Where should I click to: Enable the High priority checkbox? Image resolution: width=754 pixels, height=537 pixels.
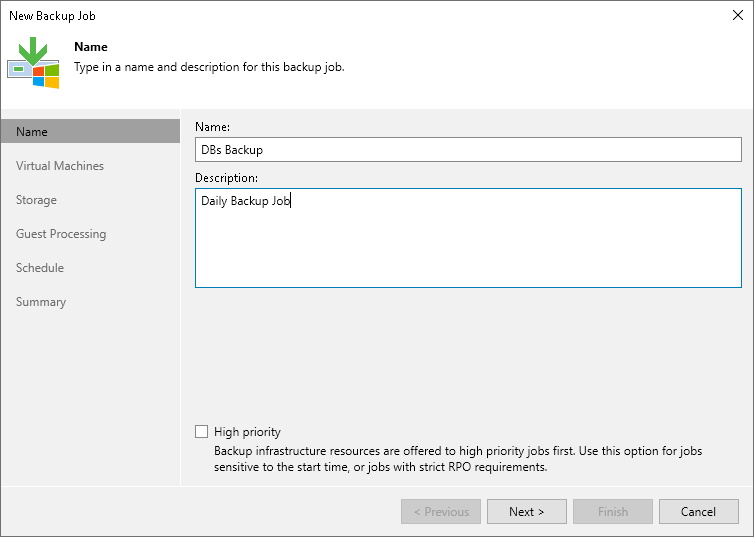202,432
